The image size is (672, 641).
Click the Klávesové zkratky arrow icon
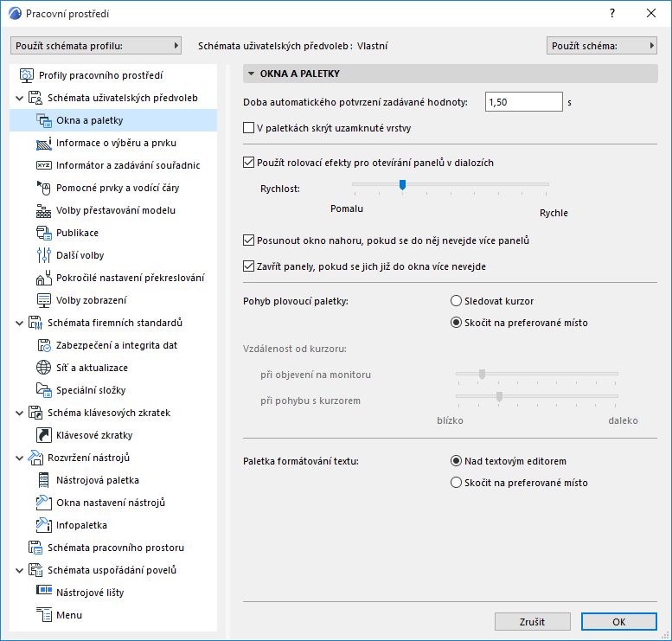[44, 435]
